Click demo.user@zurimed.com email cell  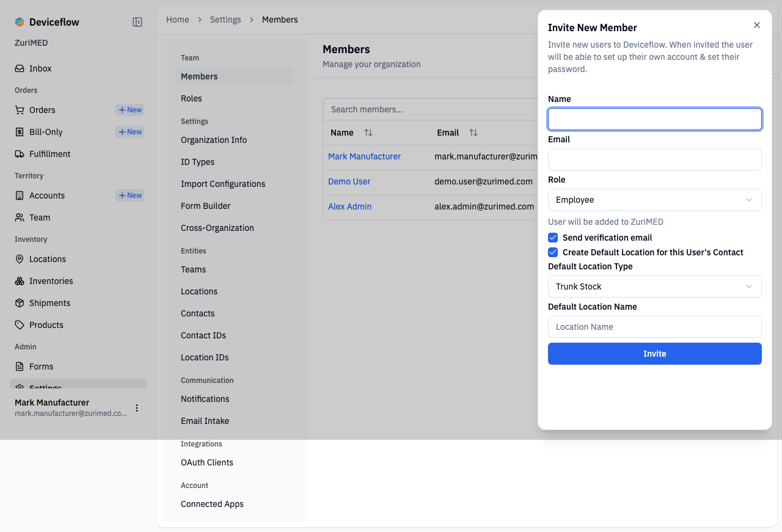pos(484,181)
